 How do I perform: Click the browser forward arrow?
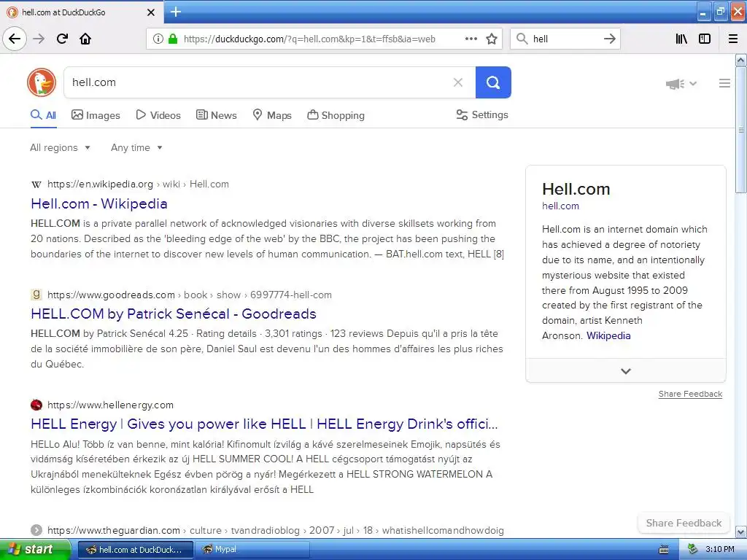(39, 39)
